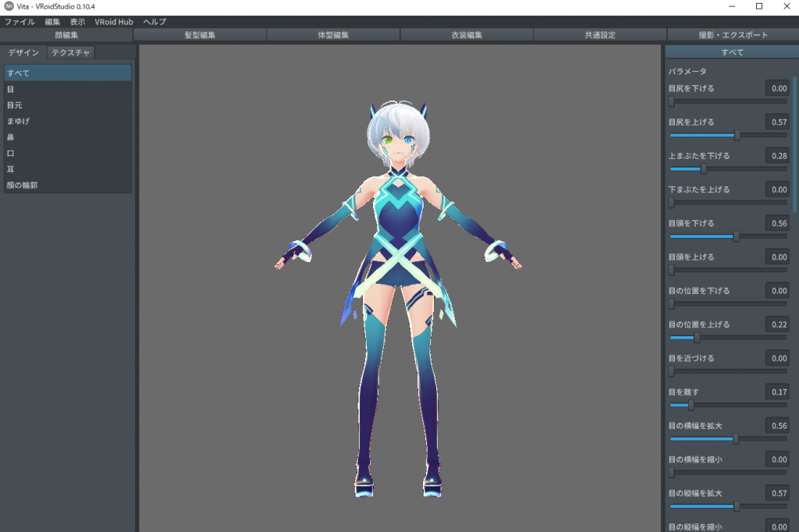
Task: Click the VRoid Studio app icon in title bar
Action: 8,6
